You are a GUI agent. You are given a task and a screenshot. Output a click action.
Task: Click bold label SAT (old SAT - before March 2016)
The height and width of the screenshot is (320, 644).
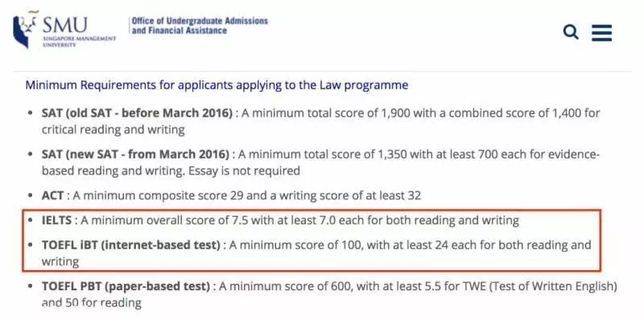137,113
